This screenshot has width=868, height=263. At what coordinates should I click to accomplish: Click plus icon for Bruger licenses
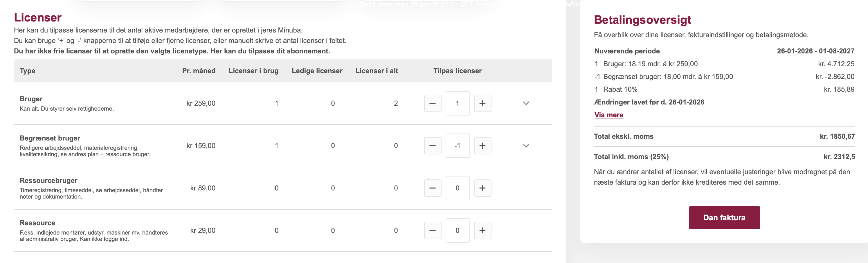coord(482,103)
